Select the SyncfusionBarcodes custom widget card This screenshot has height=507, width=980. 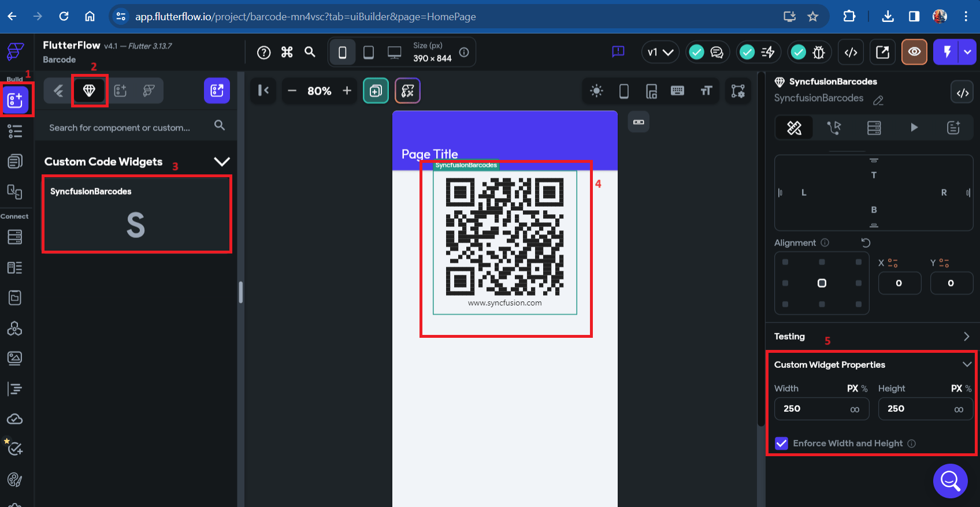[x=137, y=214]
